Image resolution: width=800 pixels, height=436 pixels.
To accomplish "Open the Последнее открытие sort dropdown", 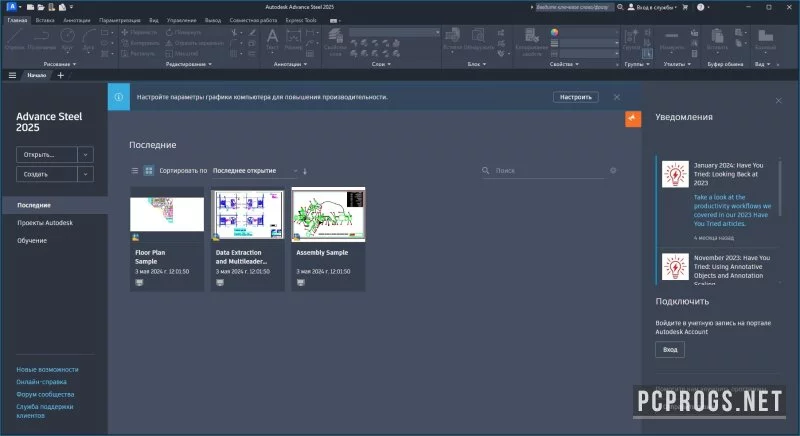I will pyautogui.click(x=255, y=171).
